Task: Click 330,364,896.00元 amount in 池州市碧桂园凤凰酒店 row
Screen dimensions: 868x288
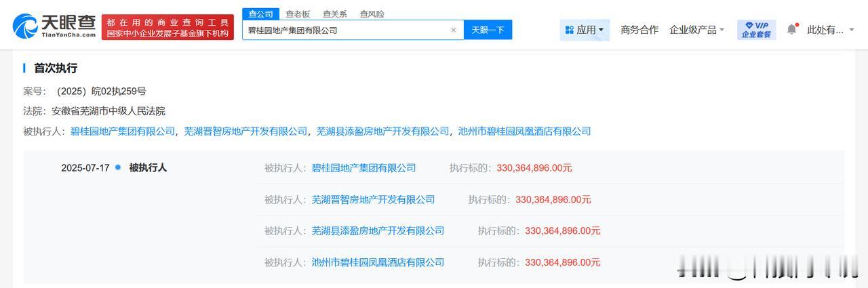Action: click(x=563, y=262)
